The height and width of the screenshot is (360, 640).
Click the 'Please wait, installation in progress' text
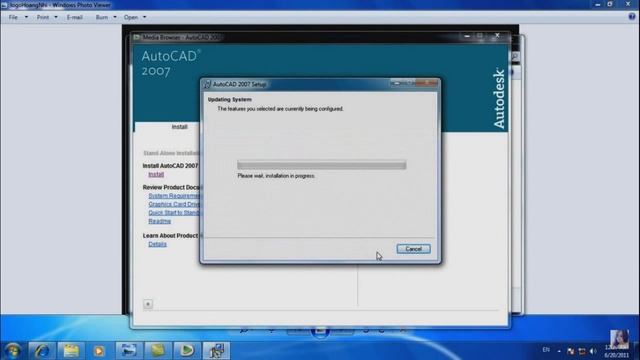[276, 176]
